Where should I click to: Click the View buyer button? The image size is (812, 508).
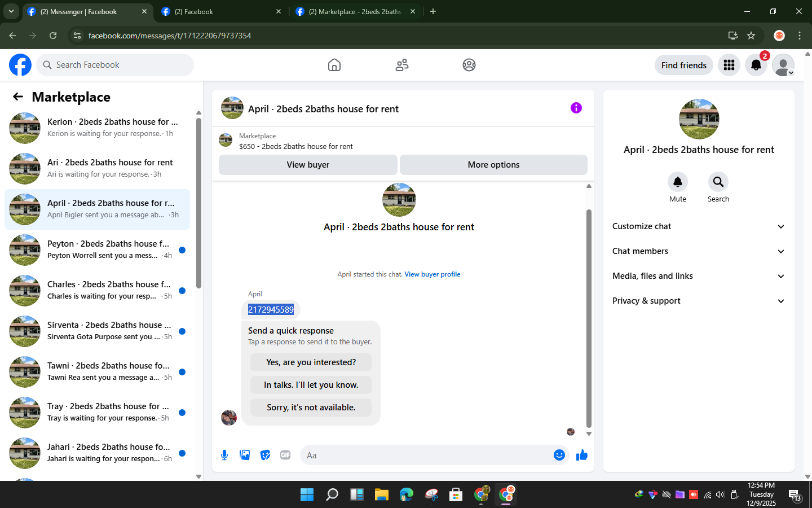(x=308, y=165)
